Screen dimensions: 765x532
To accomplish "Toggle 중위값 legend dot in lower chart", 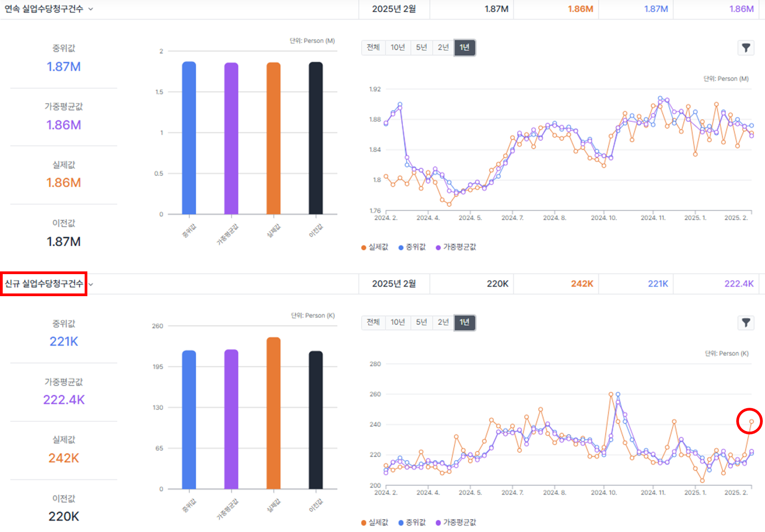I will [x=401, y=523].
